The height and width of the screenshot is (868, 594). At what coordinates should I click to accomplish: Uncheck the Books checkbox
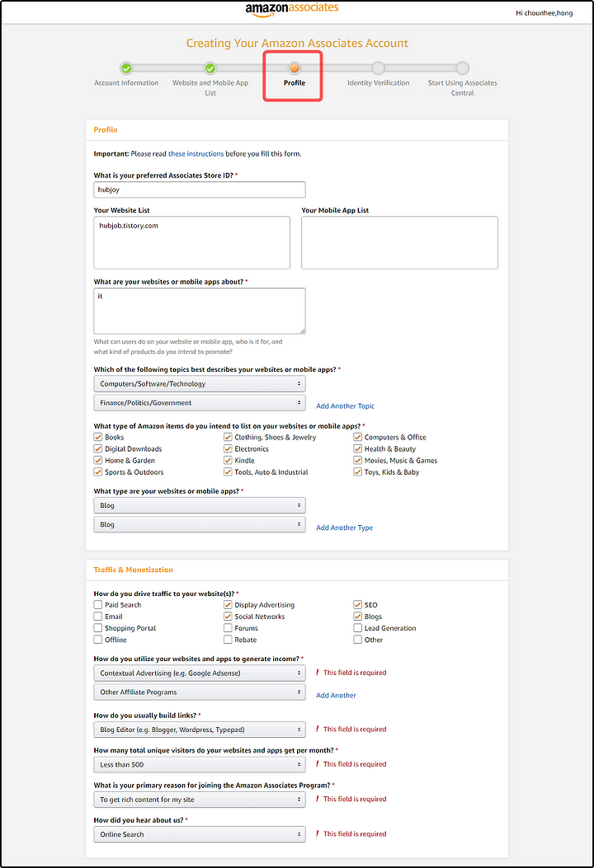tap(98, 437)
